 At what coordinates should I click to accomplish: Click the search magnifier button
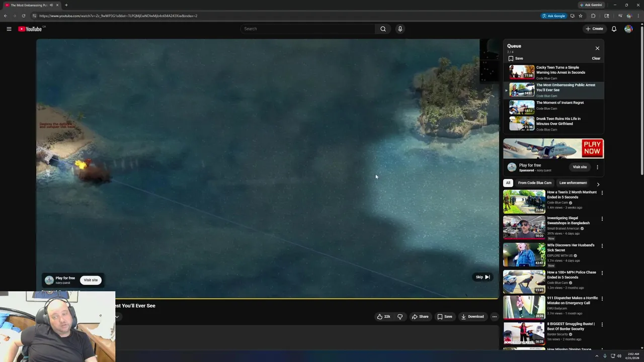click(x=383, y=29)
